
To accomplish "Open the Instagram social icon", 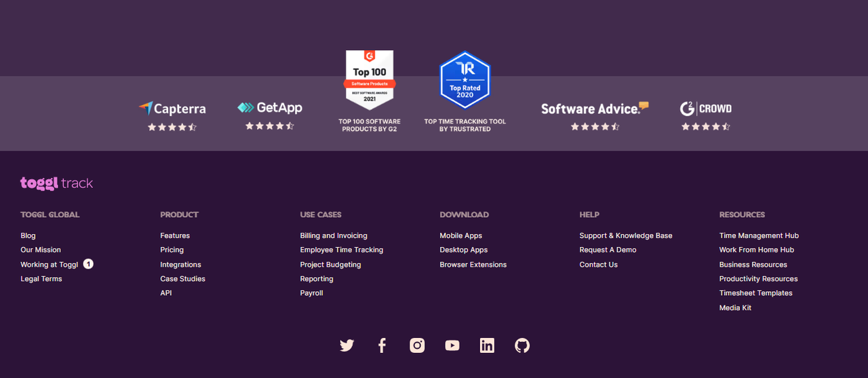I will tap(417, 345).
